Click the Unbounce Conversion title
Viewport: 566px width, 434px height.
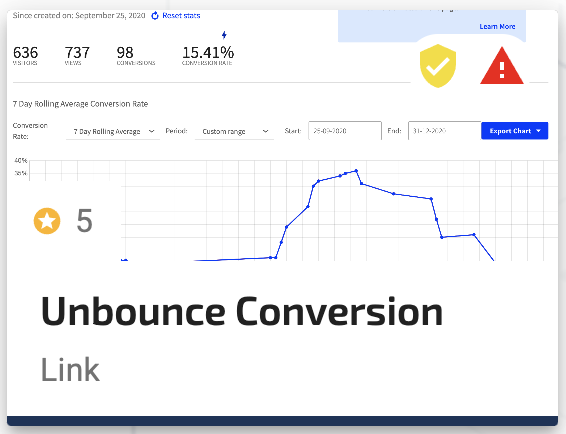point(242,311)
